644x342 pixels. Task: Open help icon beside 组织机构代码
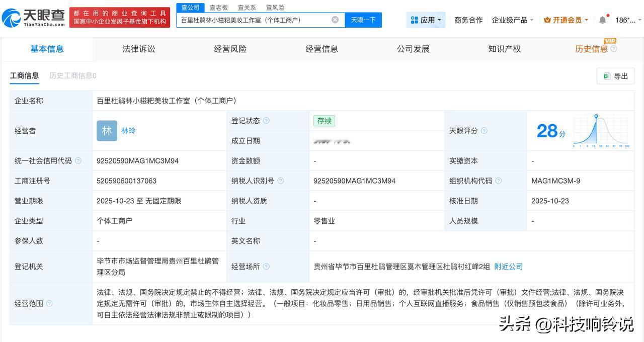click(x=498, y=181)
